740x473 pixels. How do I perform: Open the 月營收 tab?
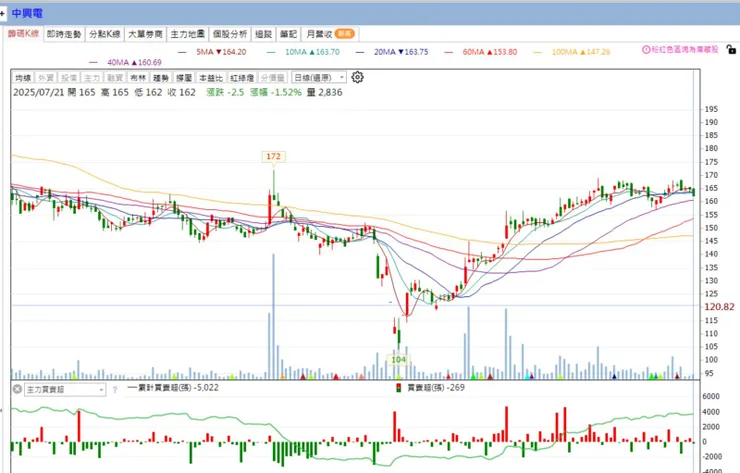(x=330, y=34)
